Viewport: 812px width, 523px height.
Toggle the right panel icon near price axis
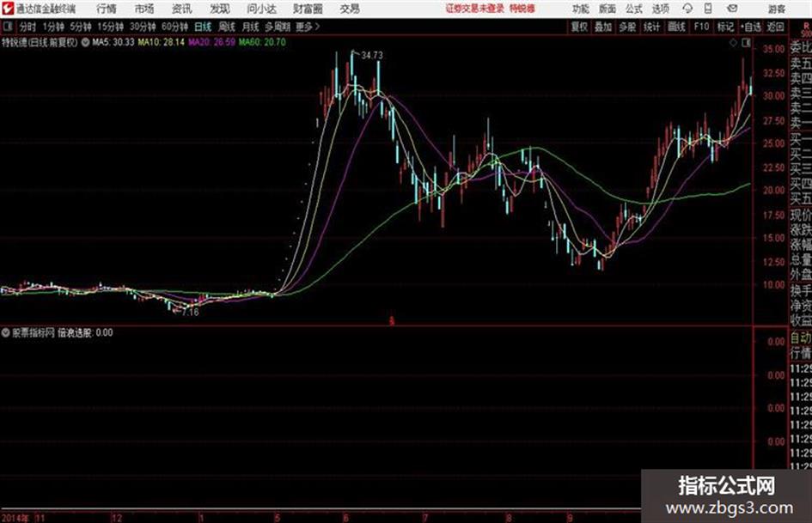pyautogui.click(x=746, y=43)
